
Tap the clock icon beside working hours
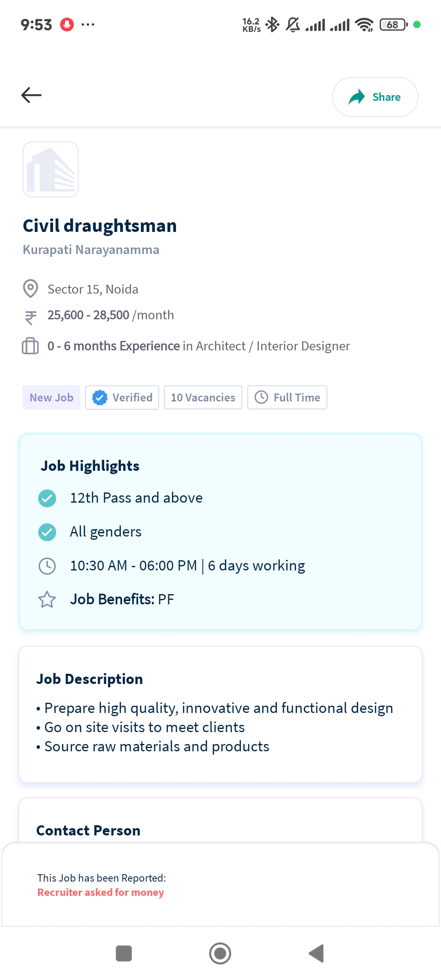47,566
